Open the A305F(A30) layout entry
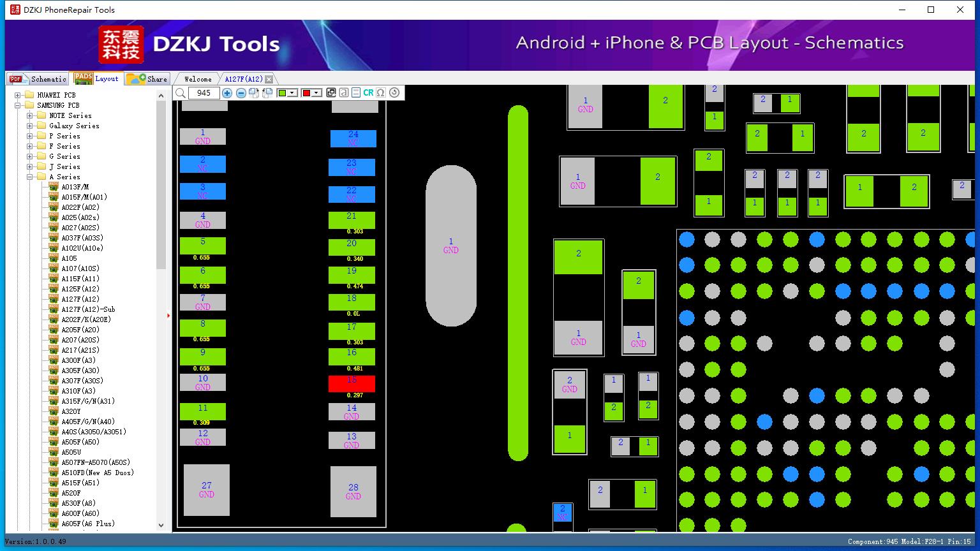Image resolution: width=980 pixels, height=551 pixels. [80, 371]
